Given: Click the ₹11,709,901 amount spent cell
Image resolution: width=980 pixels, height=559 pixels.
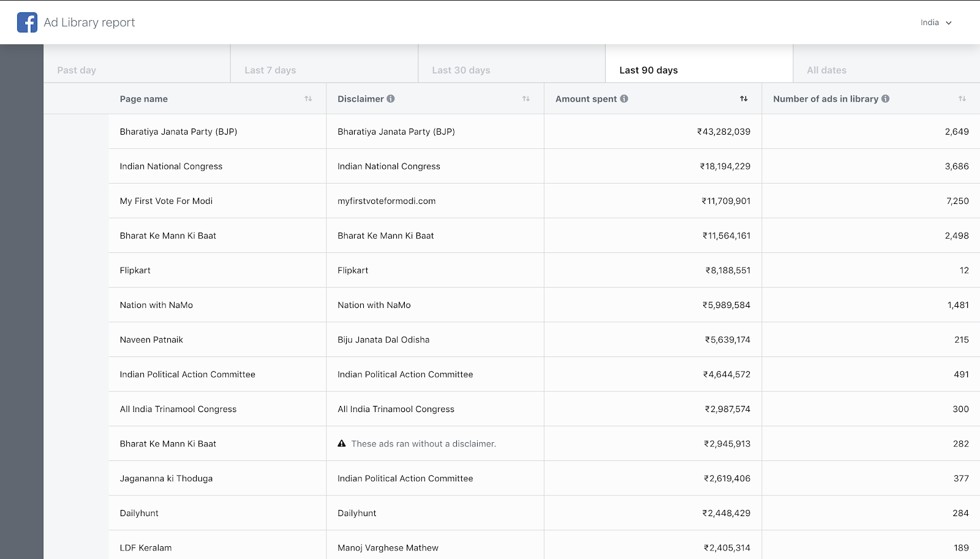Looking at the screenshot, I should pos(726,201).
